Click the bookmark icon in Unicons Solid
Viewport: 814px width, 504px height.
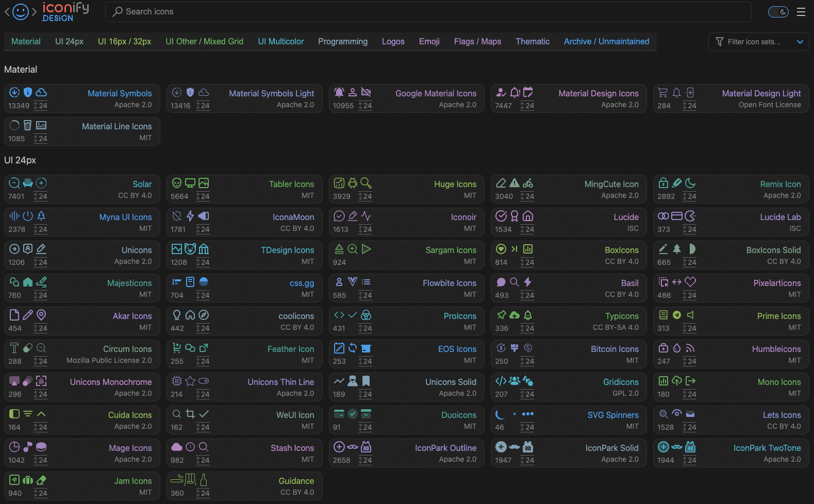(366, 381)
